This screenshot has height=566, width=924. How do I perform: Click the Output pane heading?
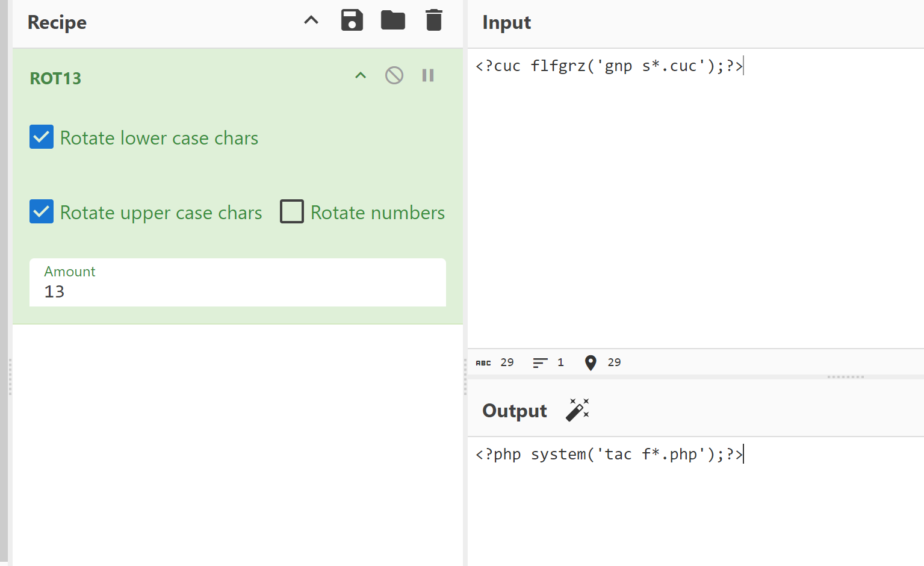click(515, 411)
